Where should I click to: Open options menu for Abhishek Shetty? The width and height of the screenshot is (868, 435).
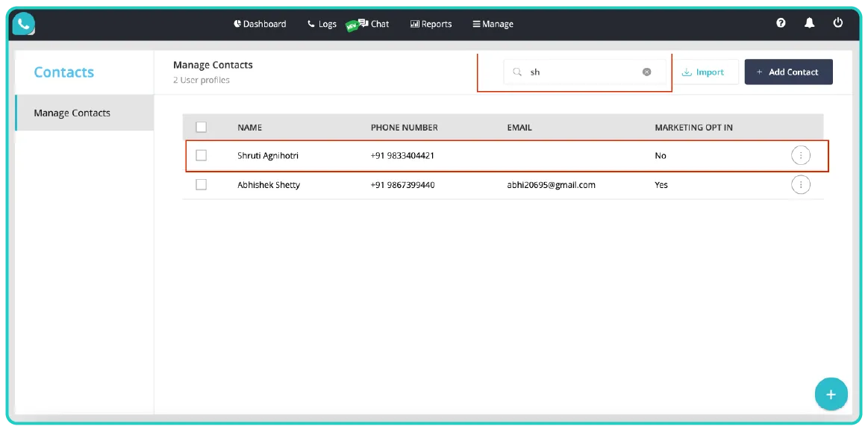(801, 185)
